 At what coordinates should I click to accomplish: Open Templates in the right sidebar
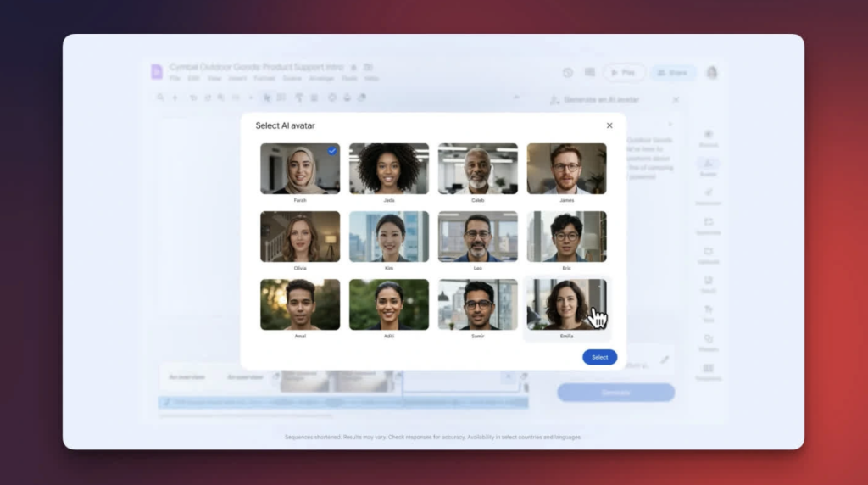pyautogui.click(x=708, y=371)
